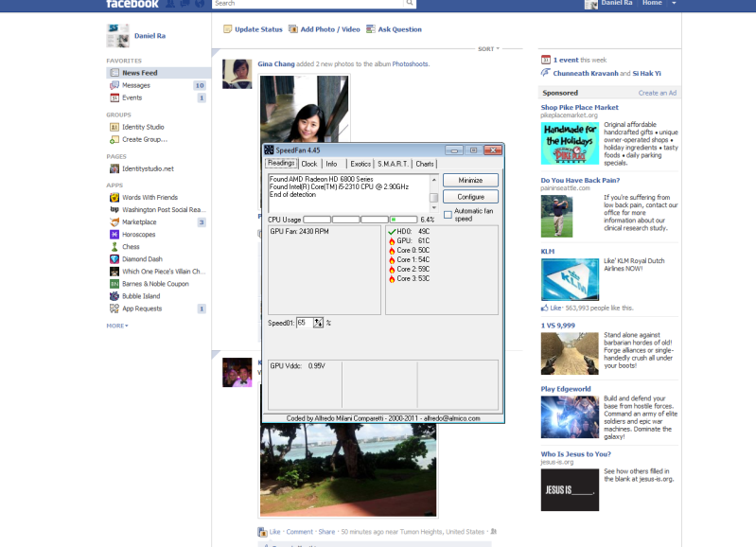Open the Daniel Ra profile link in sidebar
Viewport: 756px width, 547px height.
click(149, 36)
